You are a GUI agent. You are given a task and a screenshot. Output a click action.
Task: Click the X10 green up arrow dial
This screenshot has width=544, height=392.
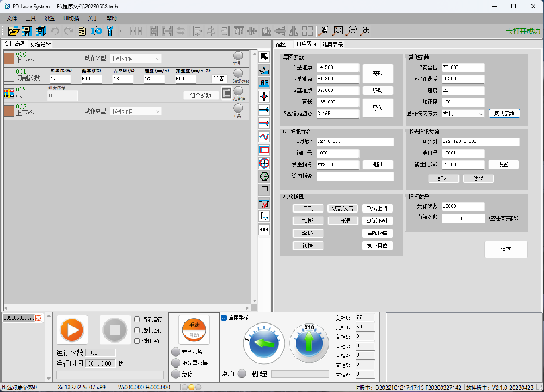point(309,343)
